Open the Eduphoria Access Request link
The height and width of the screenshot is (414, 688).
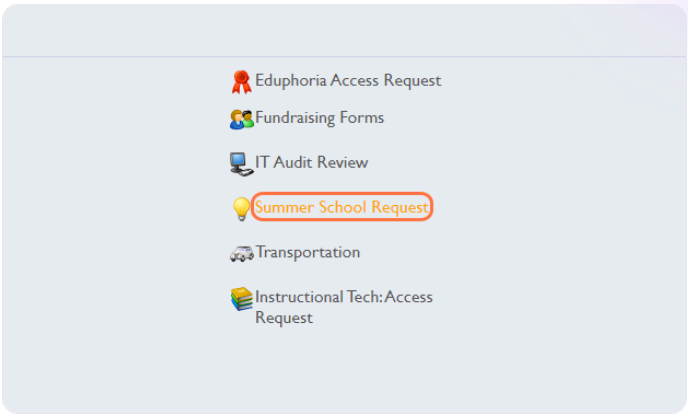tap(347, 80)
